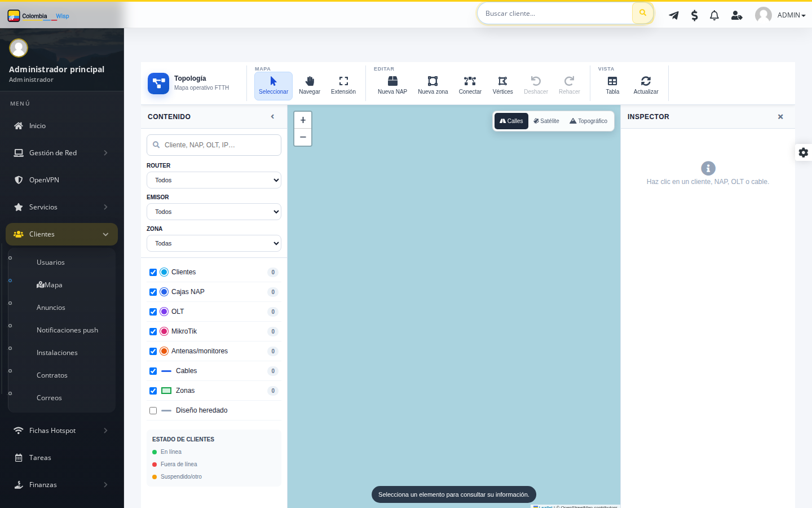This screenshot has width=812, height=508.
Task: Open Tareas in the sidebar
Action: pyautogui.click(x=61, y=458)
